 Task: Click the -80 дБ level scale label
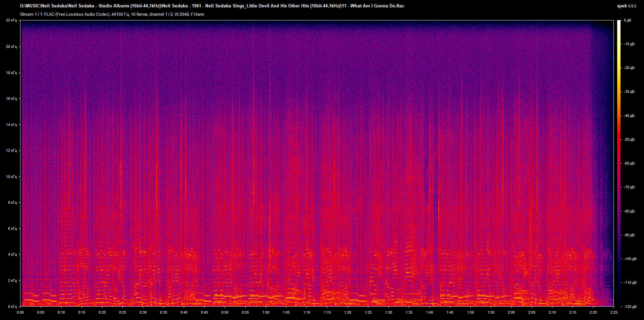click(629, 211)
